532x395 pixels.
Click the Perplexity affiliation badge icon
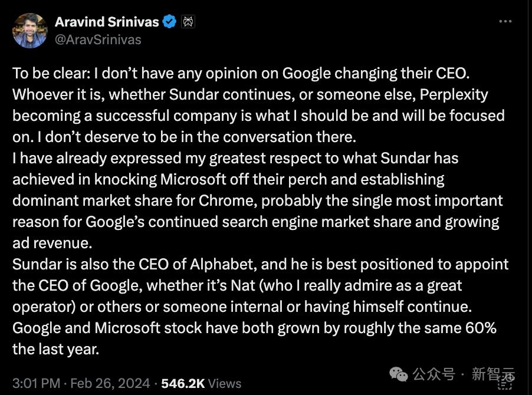[x=188, y=22]
